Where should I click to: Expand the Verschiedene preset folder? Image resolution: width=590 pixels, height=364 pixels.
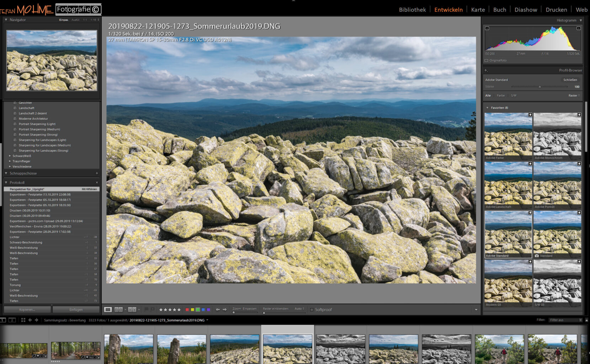10,167
